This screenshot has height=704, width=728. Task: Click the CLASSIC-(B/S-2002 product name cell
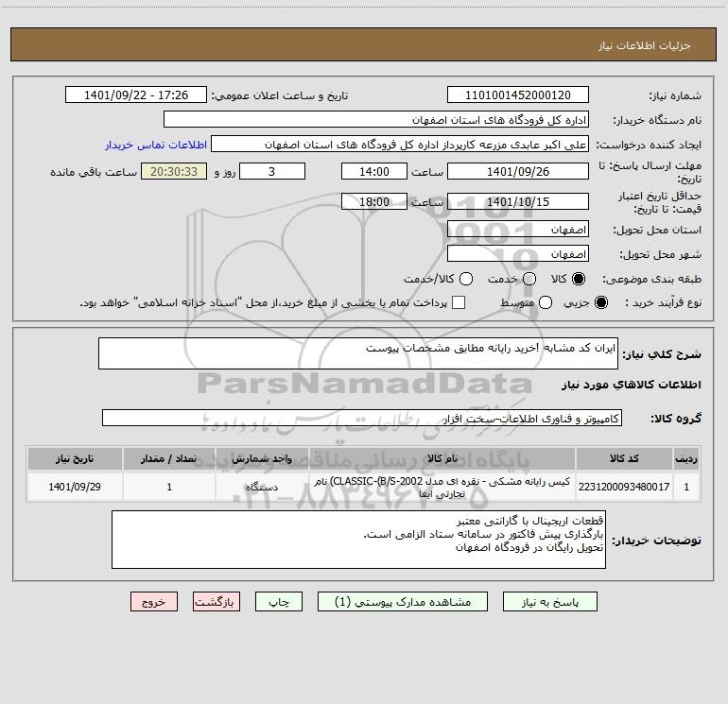pyautogui.click(x=442, y=487)
